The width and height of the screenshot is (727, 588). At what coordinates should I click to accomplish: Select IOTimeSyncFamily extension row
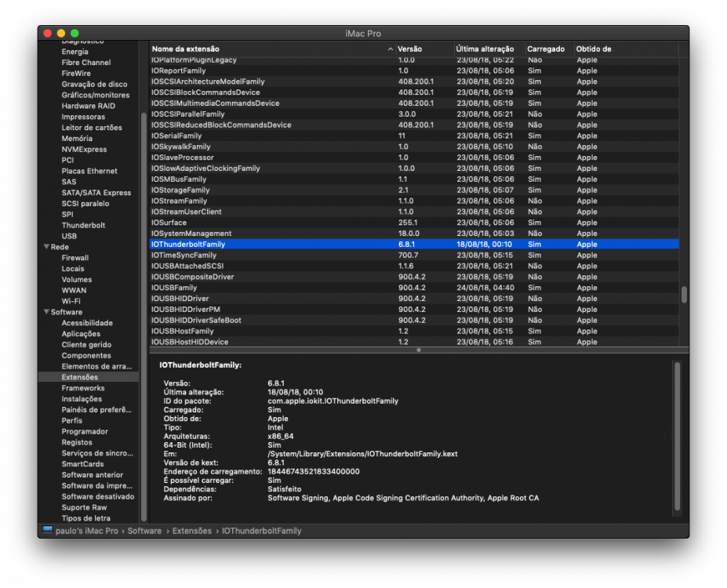(x=414, y=256)
